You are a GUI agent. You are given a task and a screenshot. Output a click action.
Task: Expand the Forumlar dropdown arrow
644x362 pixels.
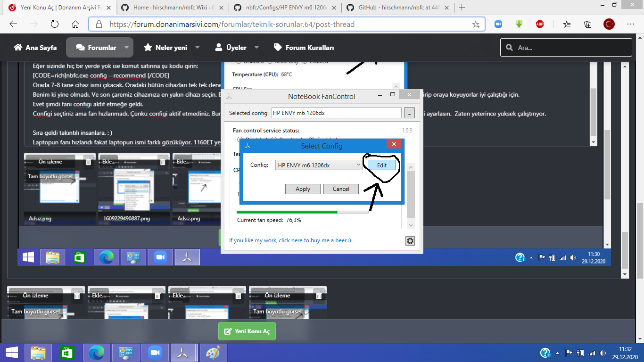coord(126,48)
